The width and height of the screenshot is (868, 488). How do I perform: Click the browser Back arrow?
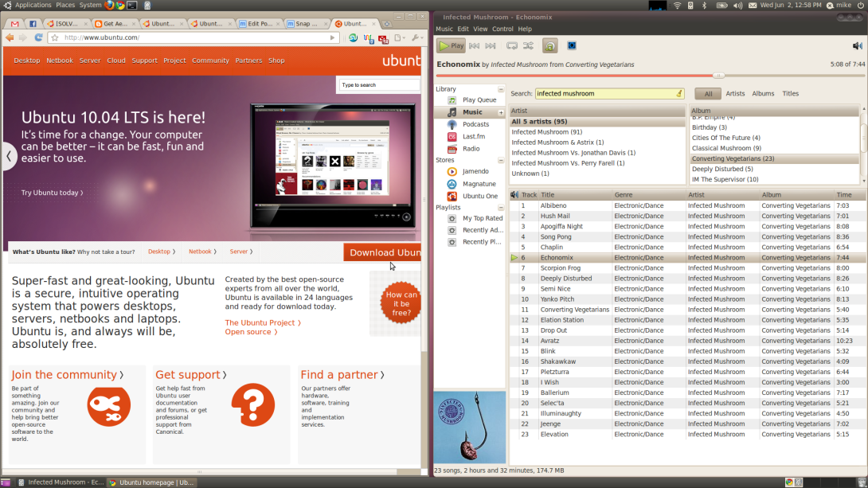click(x=10, y=37)
